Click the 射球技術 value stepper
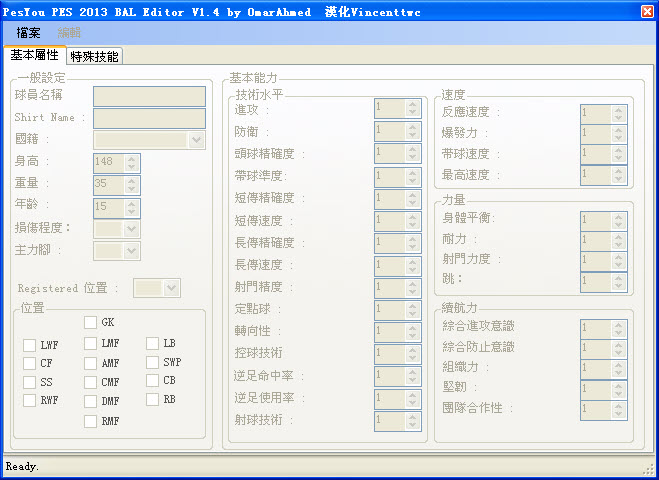Image resolution: width=659 pixels, height=480 pixels. (x=398, y=421)
